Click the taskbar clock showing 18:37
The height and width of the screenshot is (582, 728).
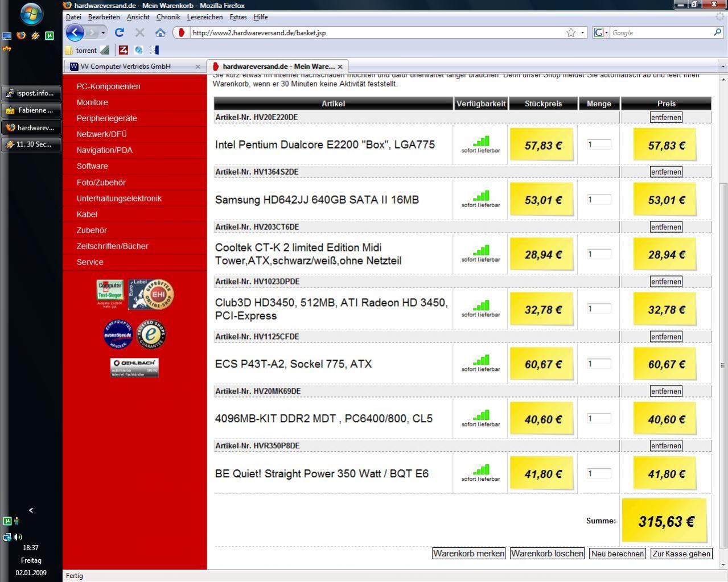point(31,548)
